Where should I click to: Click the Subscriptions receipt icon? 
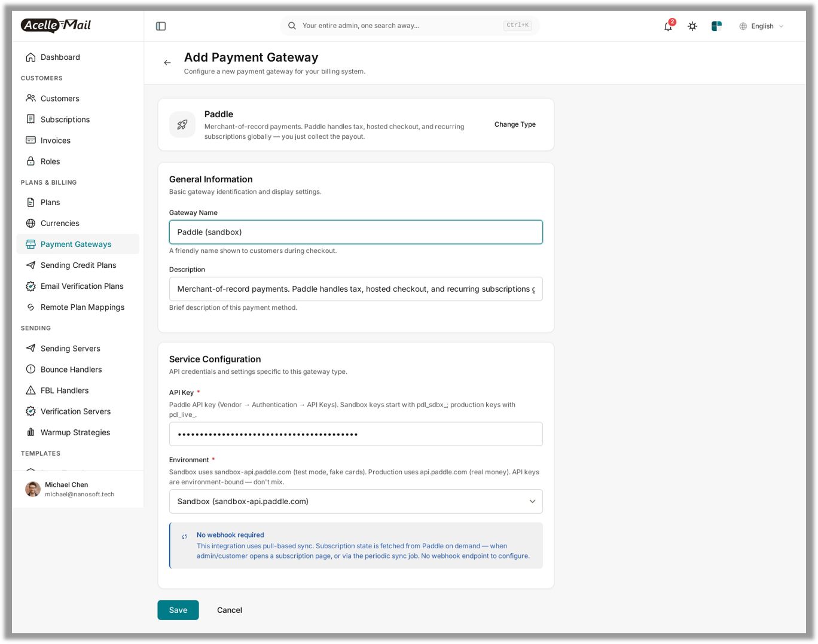coord(30,119)
